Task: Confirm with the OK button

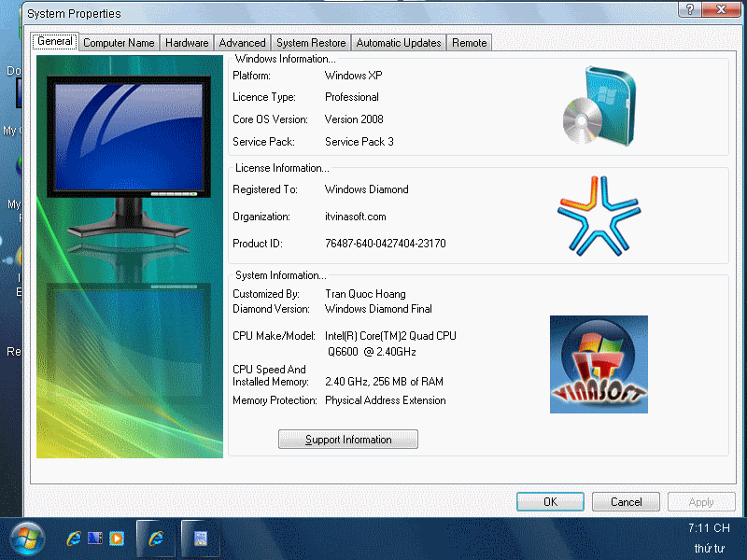Action: point(550,502)
